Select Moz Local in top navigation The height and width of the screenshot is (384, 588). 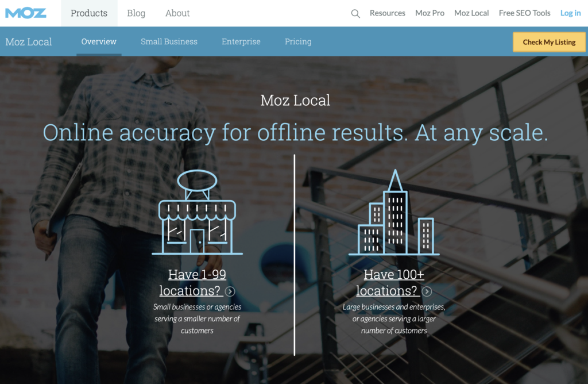click(471, 13)
